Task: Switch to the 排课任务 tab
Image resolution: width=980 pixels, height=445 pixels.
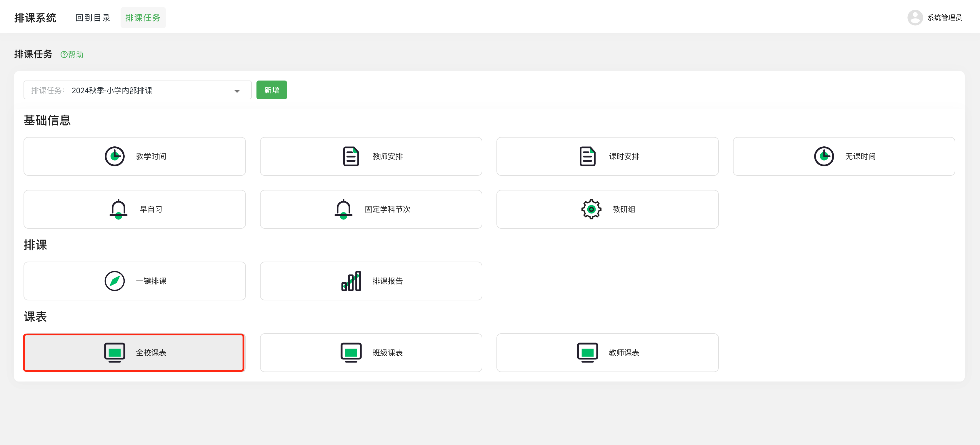Action: pos(143,18)
